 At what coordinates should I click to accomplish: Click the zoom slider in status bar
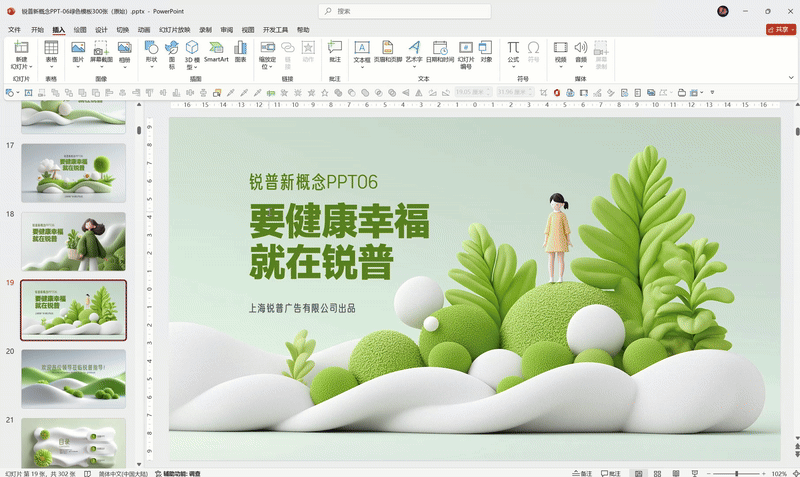[735, 472]
